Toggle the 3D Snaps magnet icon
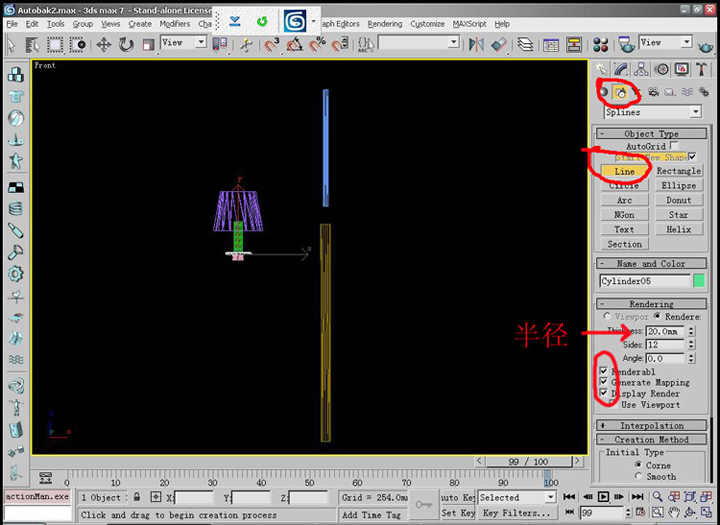The width and height of the screenshot is (720, 525). 271,45
